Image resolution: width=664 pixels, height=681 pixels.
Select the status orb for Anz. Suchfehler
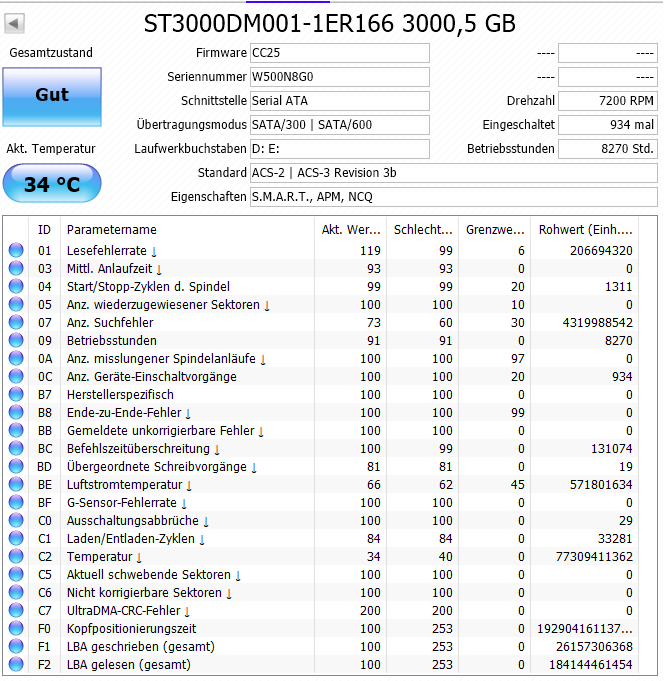(x=16, y=323)
